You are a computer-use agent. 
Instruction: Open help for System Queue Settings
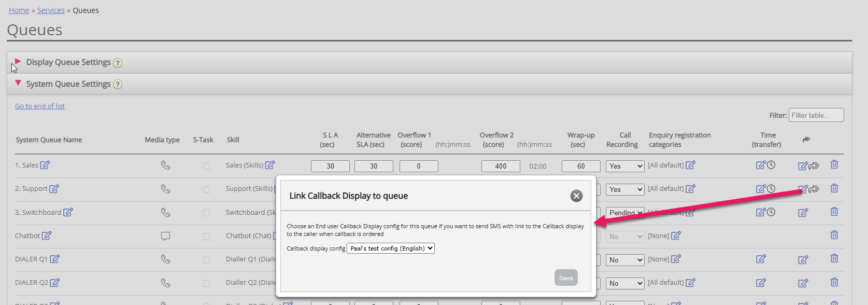118,85
